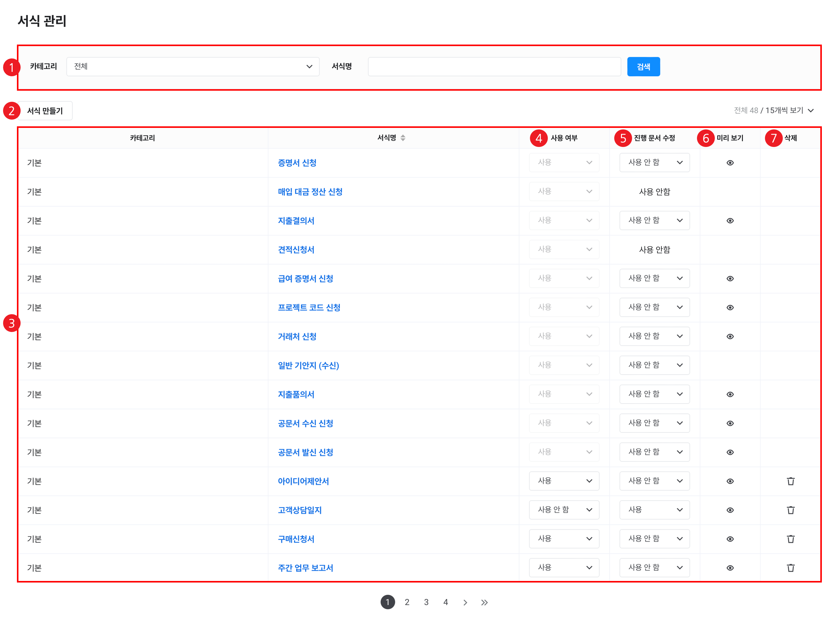Sort the table by 서식명 column arrows
The image size is (840, 624).
403,138
